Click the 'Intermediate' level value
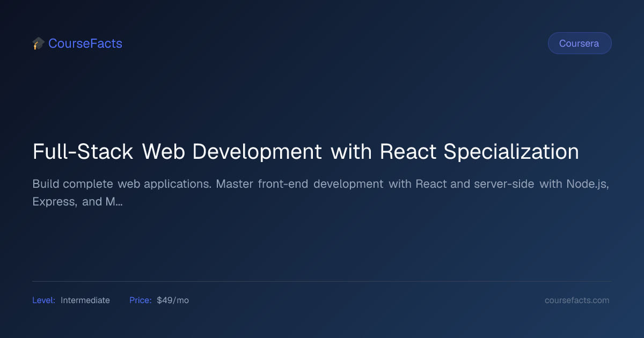This screenshot has height=338, width=644. coord(85,300)
